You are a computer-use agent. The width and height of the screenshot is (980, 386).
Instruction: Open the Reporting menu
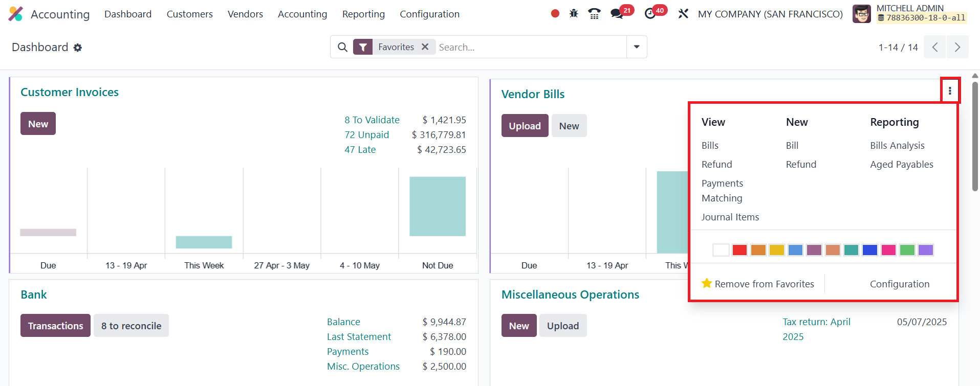(x=363, y=14)
